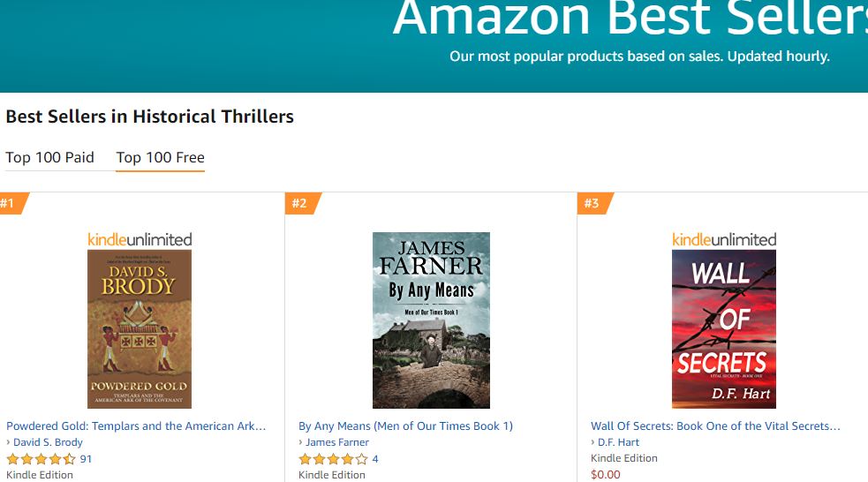
Task: Visit author David S. Brody's page
Action: click(48, 442)
